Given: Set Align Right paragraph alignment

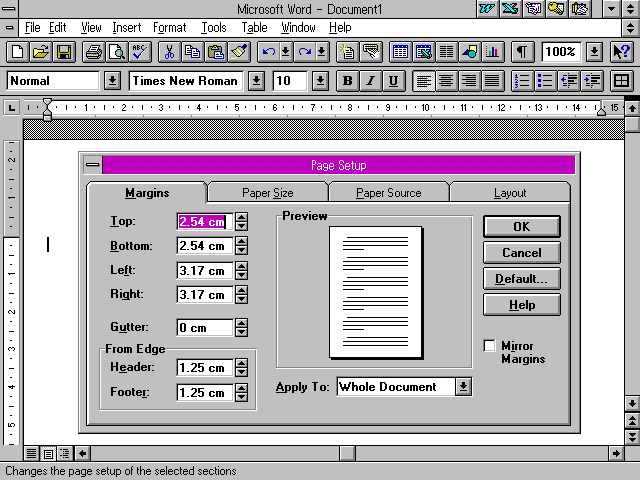Looking at the screenshot, I should point(470,81).
